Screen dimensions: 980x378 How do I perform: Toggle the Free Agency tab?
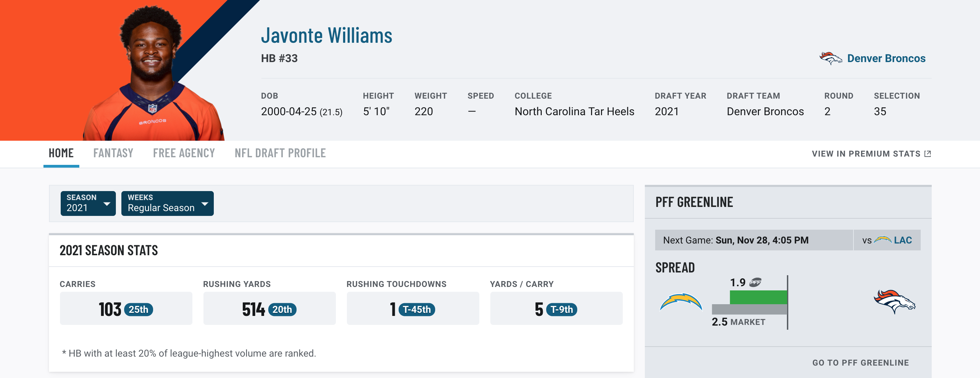(x=184, y=152)
